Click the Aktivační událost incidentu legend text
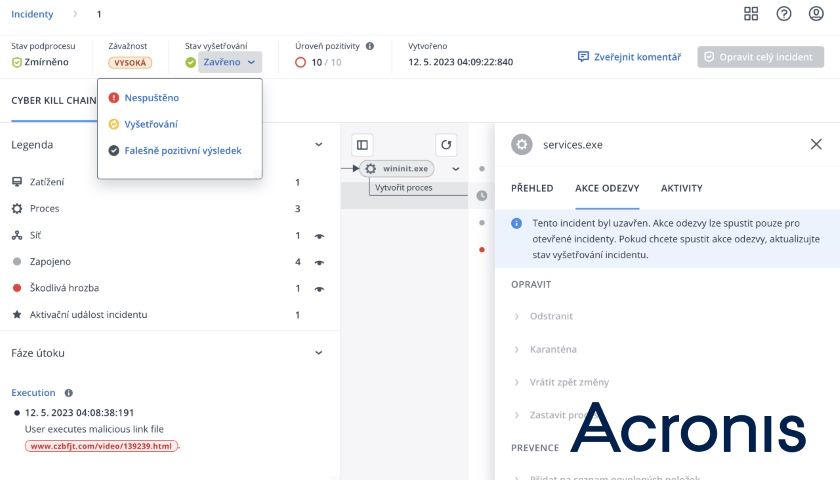 click(x=88, y=314)
